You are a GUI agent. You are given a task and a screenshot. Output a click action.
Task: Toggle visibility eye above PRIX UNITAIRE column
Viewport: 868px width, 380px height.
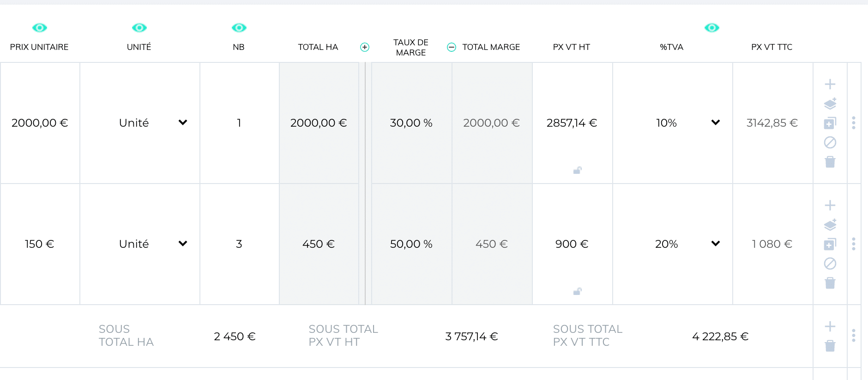40,28
